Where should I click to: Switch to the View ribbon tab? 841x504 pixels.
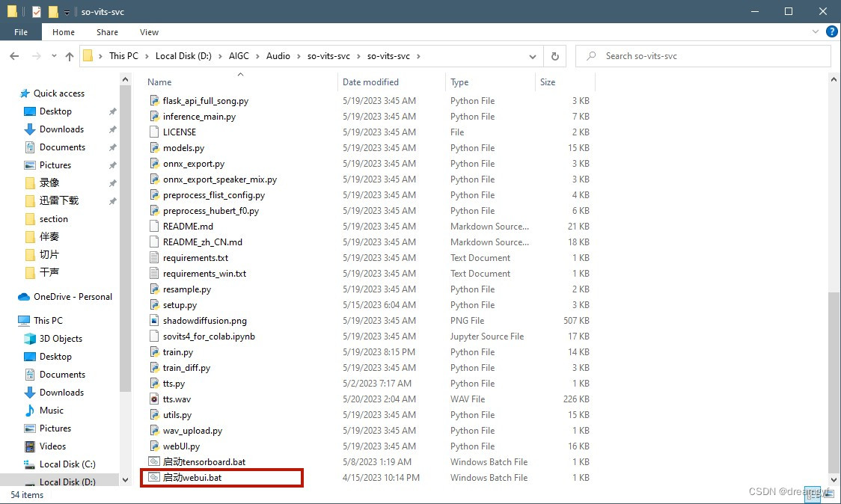click(x=149, y=32)
